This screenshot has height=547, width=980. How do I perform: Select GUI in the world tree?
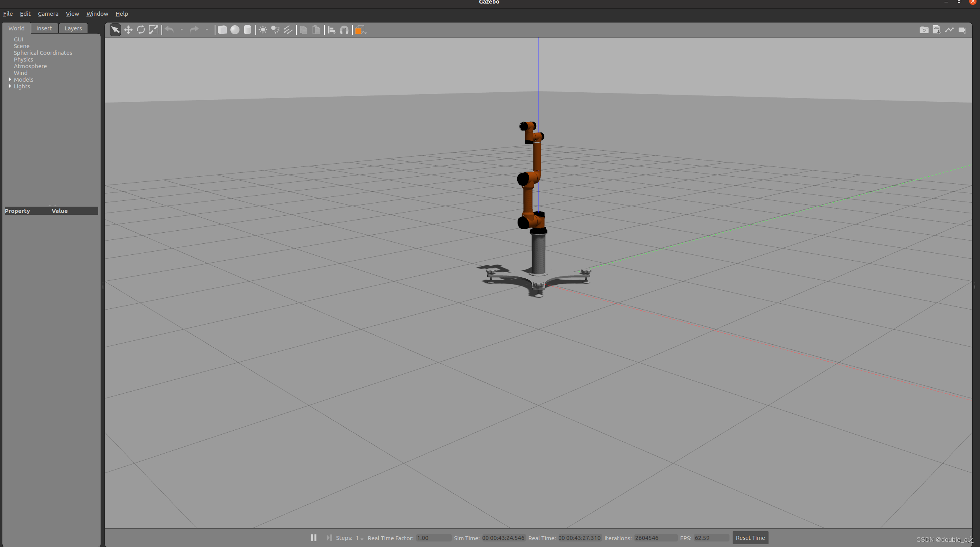[19, 39]
